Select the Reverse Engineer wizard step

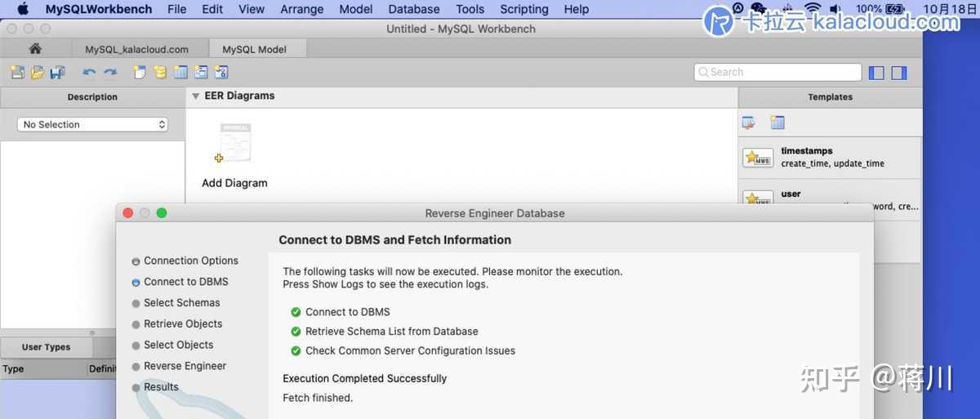pyautogui.click(x=185, y=367)
